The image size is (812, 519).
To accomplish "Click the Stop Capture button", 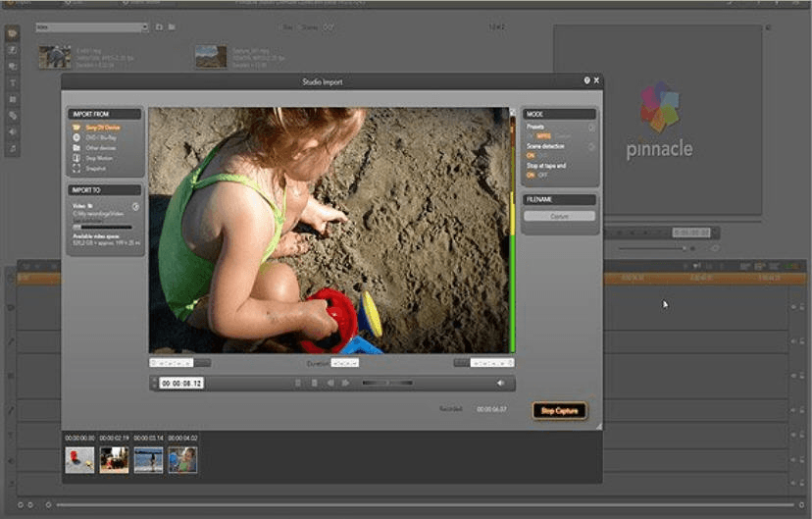I will tap(560, 410).
